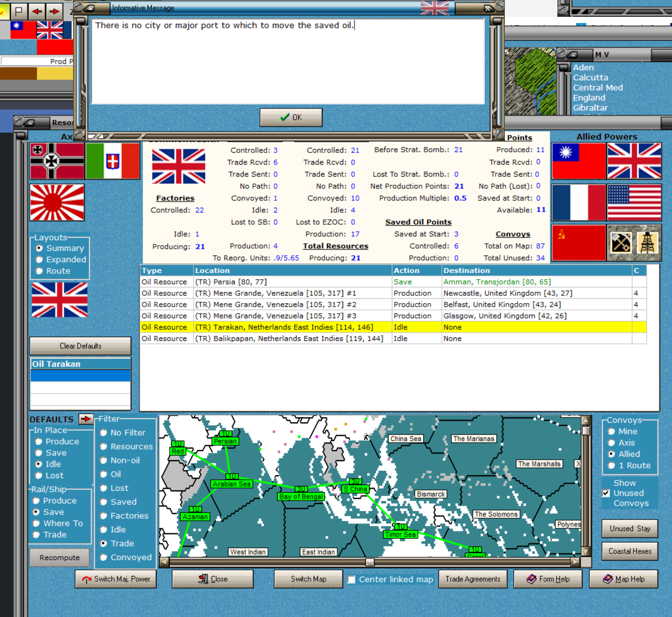This screenshot has width=672, height=617.
Task: Click the Coastal Hexes button
Action: point(630,551)
